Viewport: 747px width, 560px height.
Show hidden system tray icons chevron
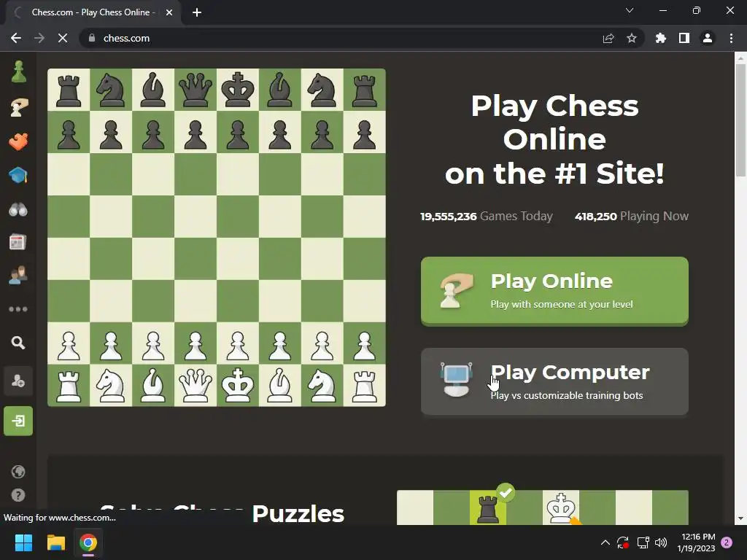tap(605, 542)
